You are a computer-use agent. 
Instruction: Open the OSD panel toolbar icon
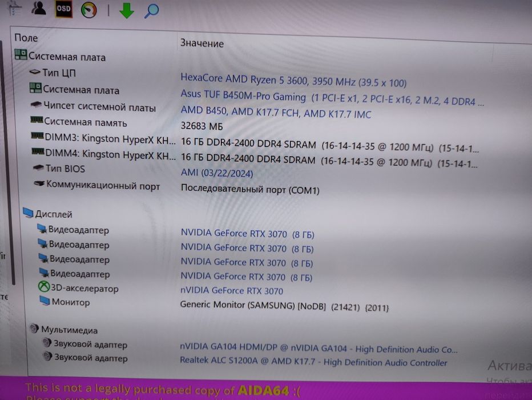pyautogui.click(x=64, y=9)
